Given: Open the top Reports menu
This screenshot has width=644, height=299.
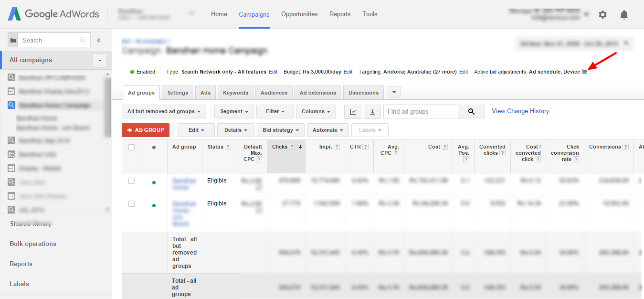Looking at the screenshot, I should point(340,14).
